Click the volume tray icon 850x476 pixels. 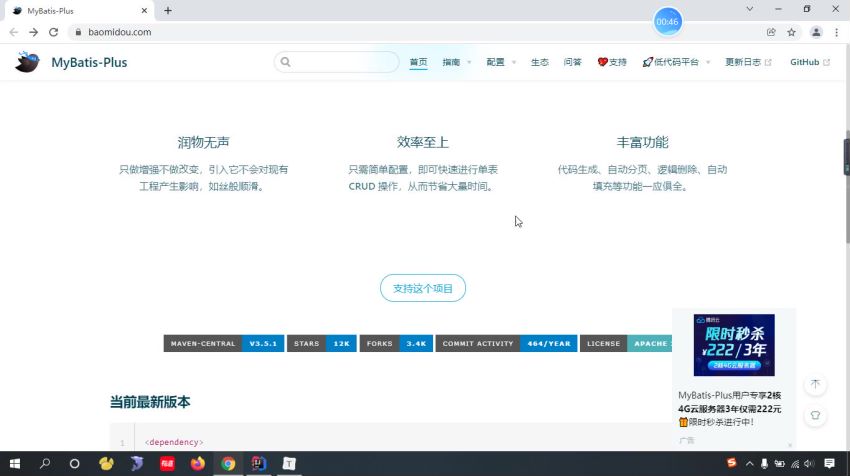tap(809, 464)
